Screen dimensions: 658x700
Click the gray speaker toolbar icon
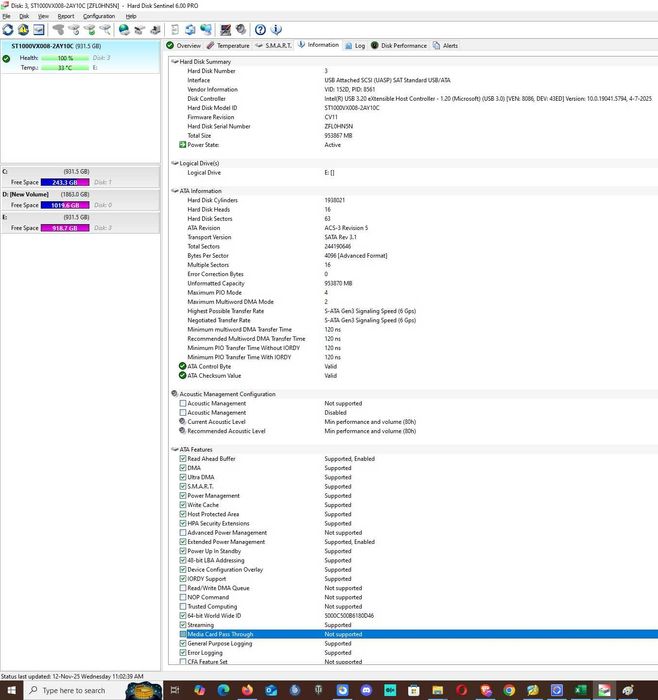[241, 30]
